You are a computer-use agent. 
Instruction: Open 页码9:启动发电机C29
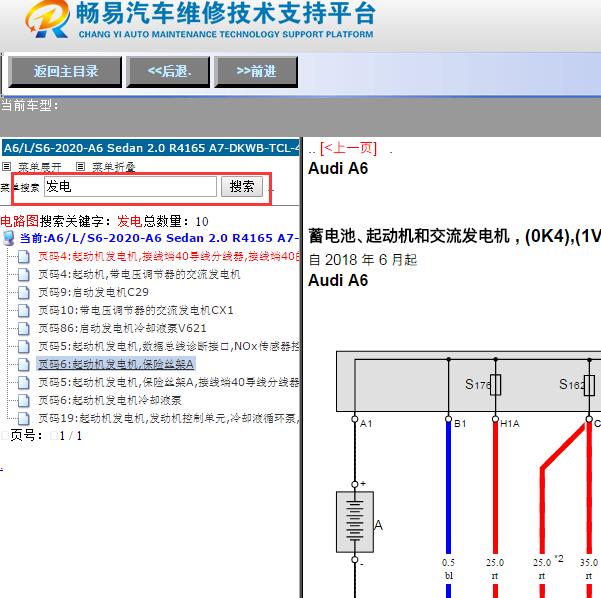pos(93,292)
